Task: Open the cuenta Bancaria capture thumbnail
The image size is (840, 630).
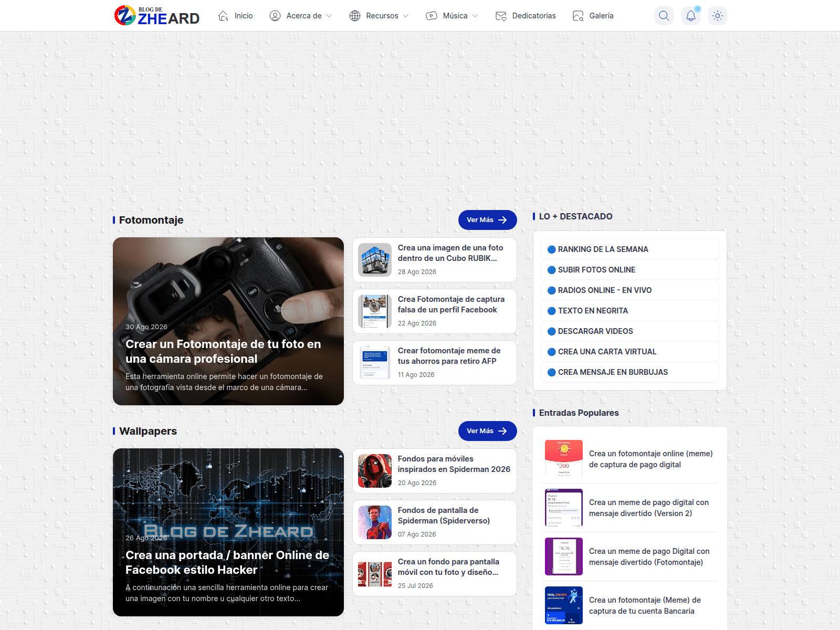Action: [x=564, y=605]
